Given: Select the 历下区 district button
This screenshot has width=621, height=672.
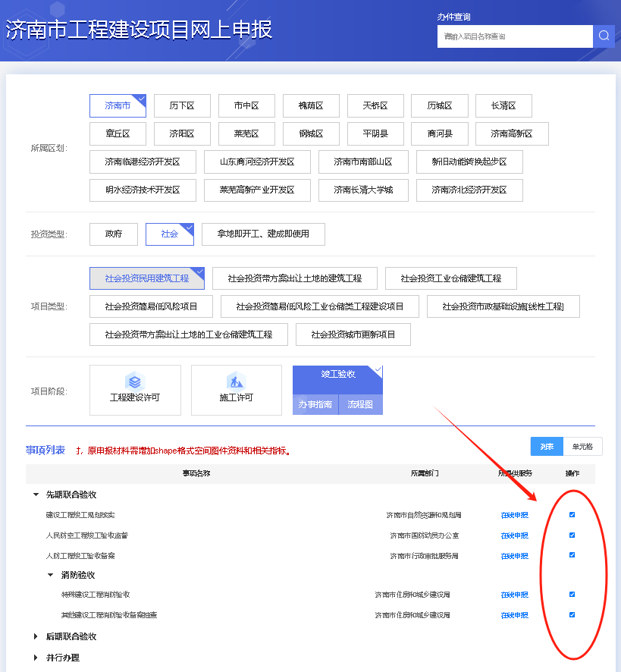Looking at the screenshot, I should pyautogui.click(x=182, y=105).
